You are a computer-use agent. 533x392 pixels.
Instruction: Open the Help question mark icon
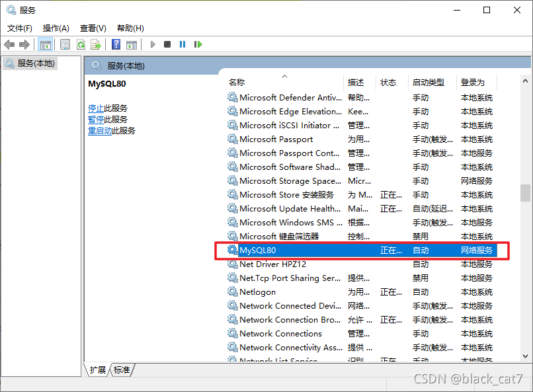point(116,44)
